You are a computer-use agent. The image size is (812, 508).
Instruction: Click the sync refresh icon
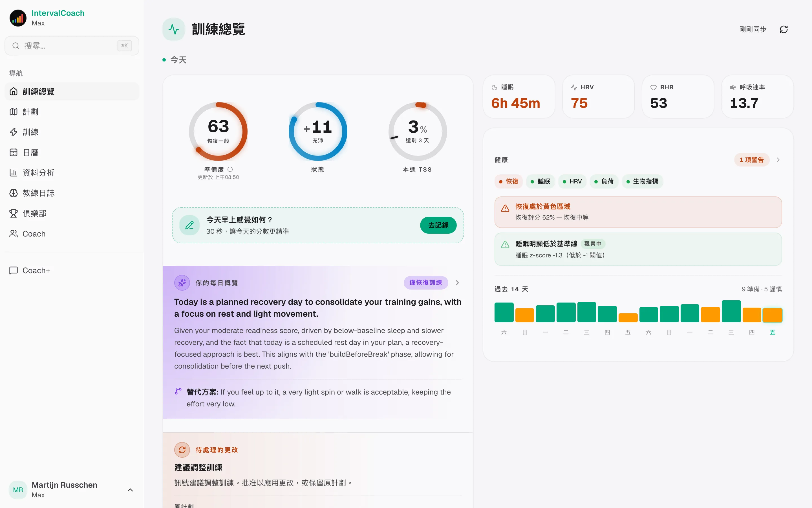[784, 29]
